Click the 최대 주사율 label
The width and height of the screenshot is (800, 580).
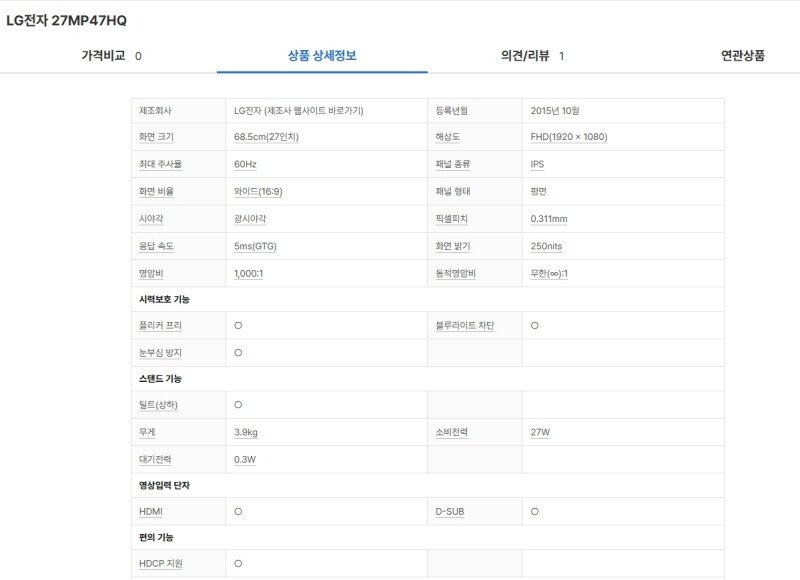pyautogui.click(x=160, y=164)
